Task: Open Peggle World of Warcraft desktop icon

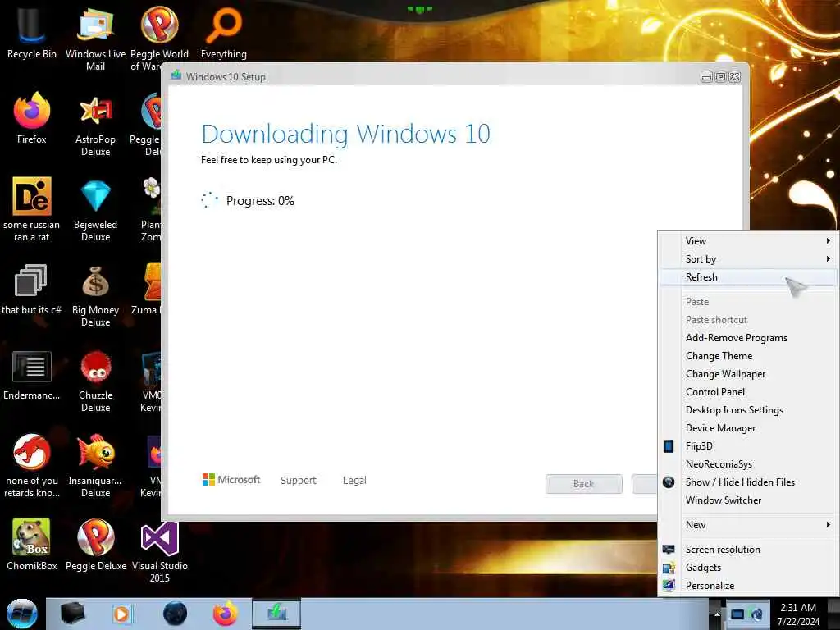Action: click(159, 38)
